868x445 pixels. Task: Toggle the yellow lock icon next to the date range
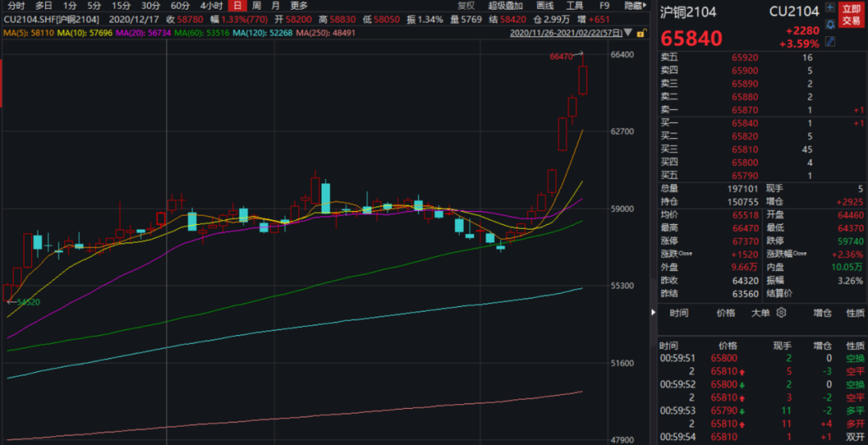[x=641, y=33]
